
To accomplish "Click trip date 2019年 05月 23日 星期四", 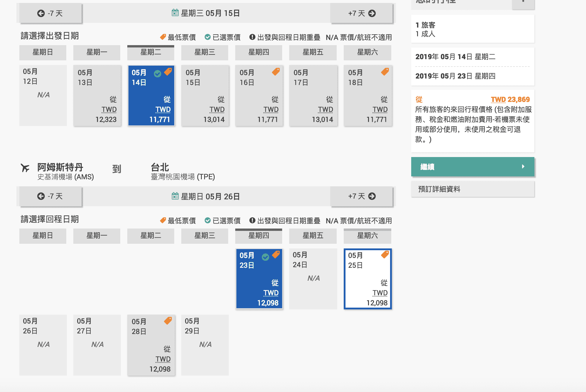I will click(455, 76).
